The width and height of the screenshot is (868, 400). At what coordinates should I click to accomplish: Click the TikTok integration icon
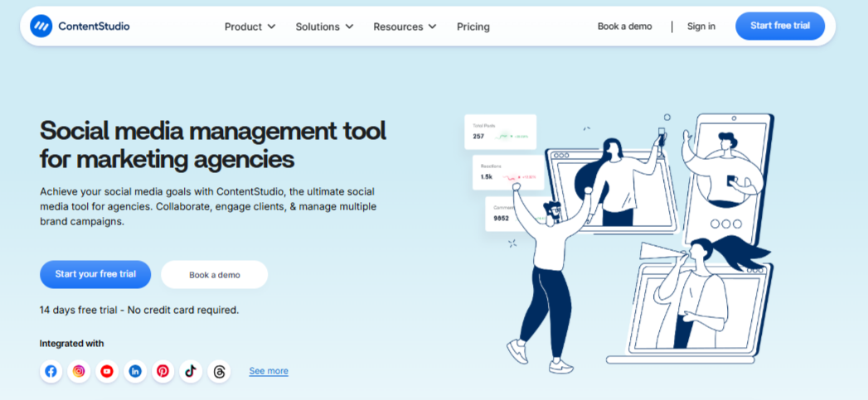tap(191, 371)
